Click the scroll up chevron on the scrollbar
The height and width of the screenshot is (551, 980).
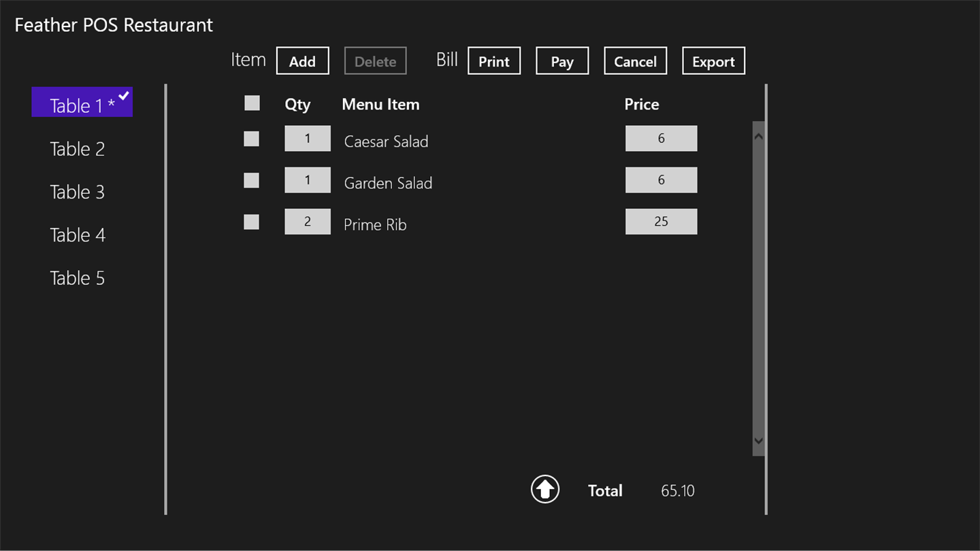pos(758,137)
